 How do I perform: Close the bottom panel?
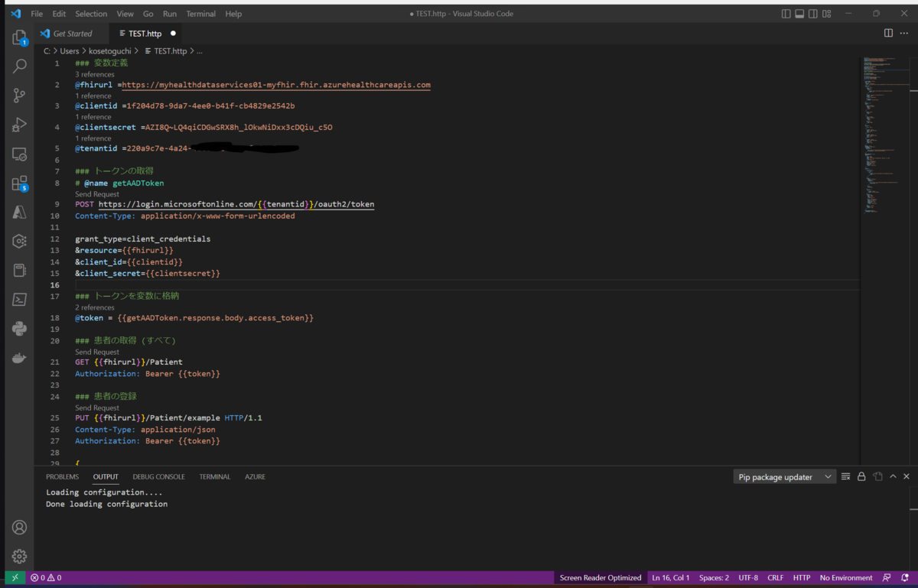point(907,476)
